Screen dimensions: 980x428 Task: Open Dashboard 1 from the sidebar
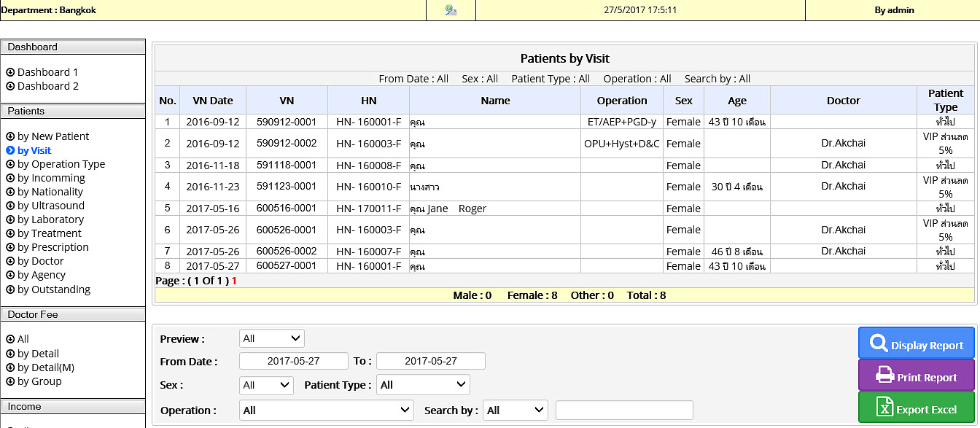click(47, 72)
